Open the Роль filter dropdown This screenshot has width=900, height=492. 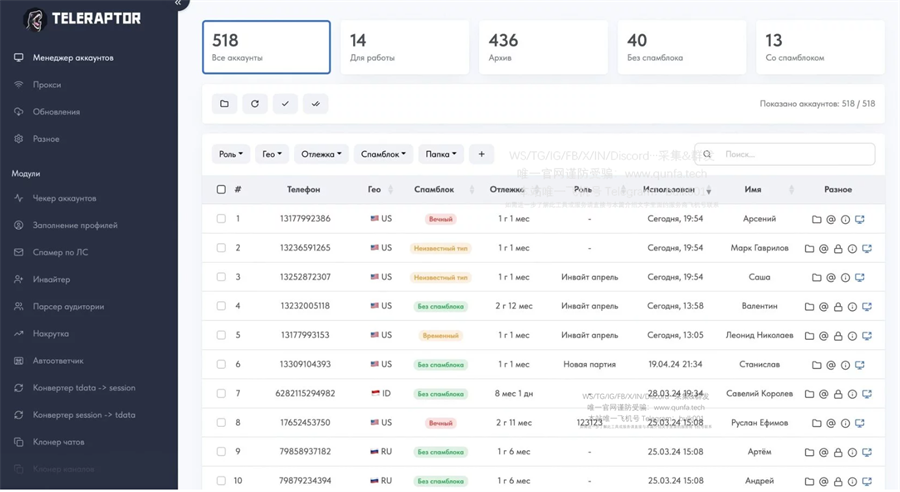pos(231,154)
